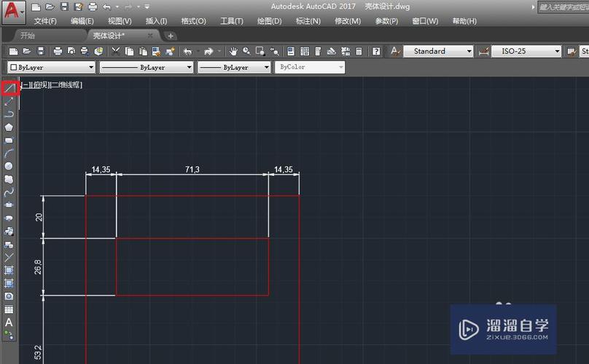The width and height of the screenshot is (589, 364).
Task: Expand the Quick Access undo history arrow
Action: [x=117, y=7]
